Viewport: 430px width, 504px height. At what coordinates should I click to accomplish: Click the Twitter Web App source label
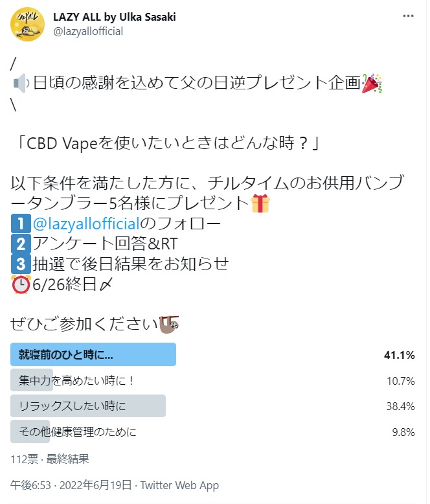click(179, 485)
